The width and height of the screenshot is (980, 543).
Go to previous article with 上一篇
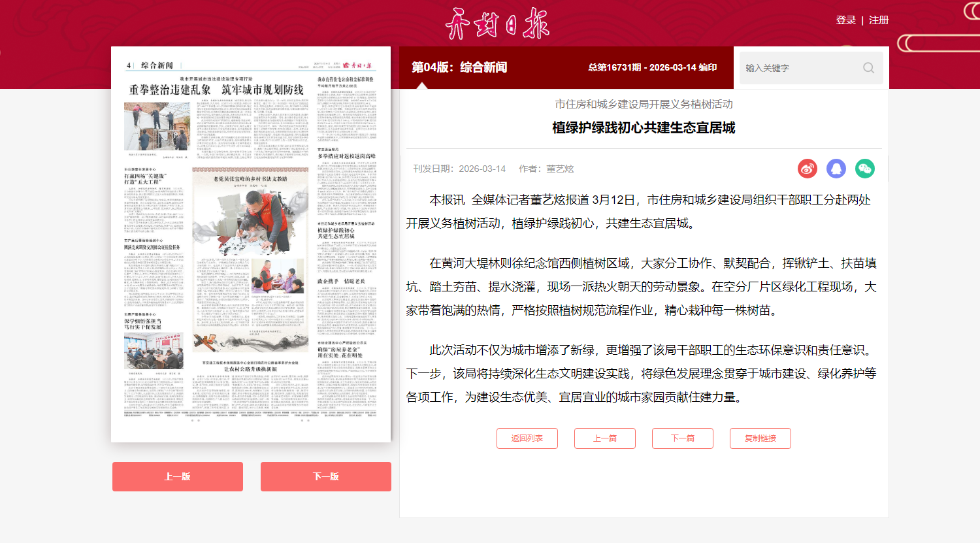point(605,438)
